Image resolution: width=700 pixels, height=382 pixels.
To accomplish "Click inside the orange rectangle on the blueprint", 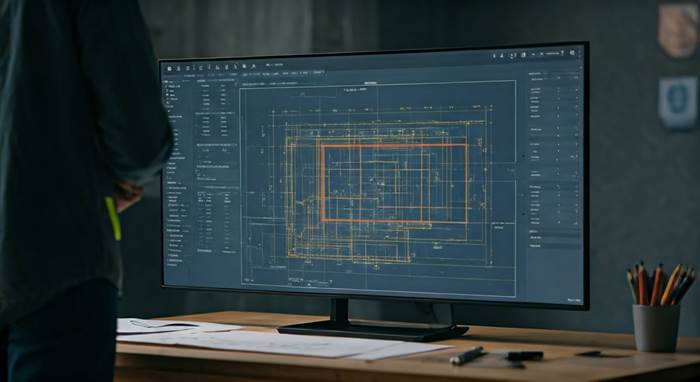I will [x=394, y=183].
